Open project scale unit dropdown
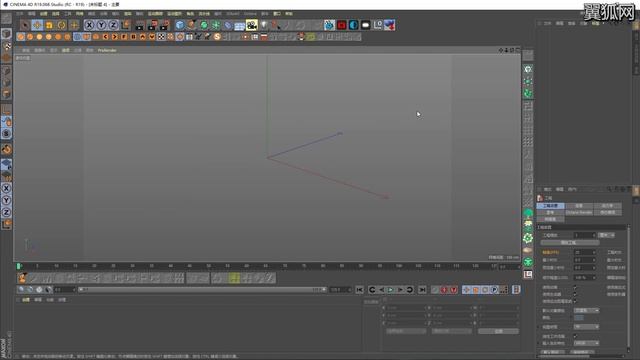 [606, 235]
